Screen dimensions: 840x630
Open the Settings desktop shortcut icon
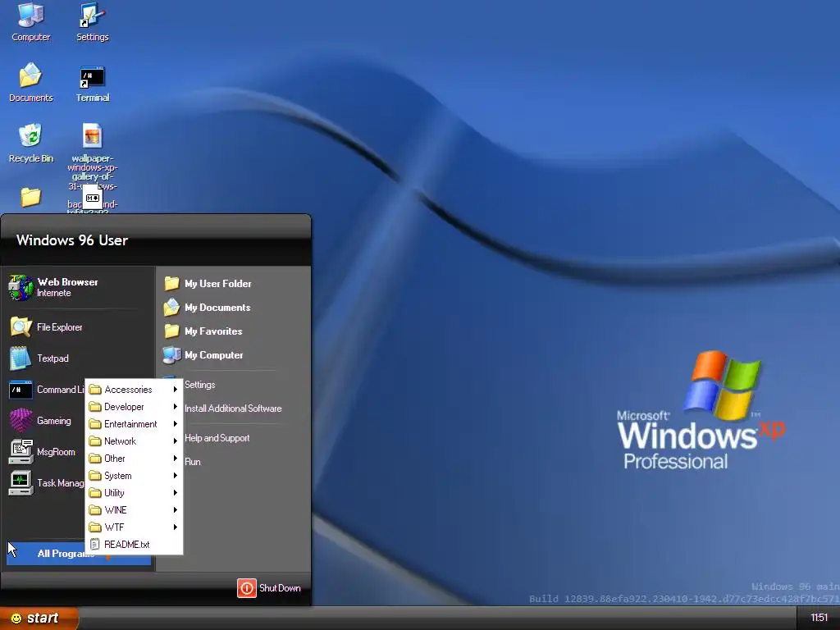(92, 15)
